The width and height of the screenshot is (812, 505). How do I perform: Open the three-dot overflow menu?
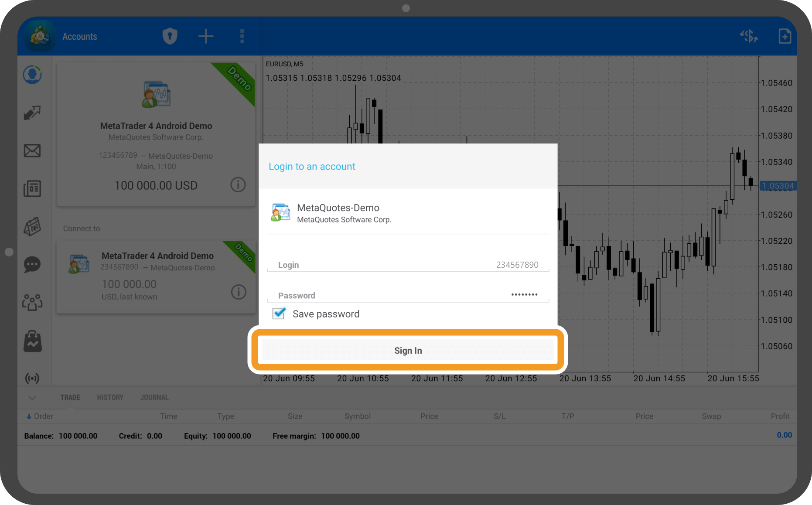tap(242, 36)
